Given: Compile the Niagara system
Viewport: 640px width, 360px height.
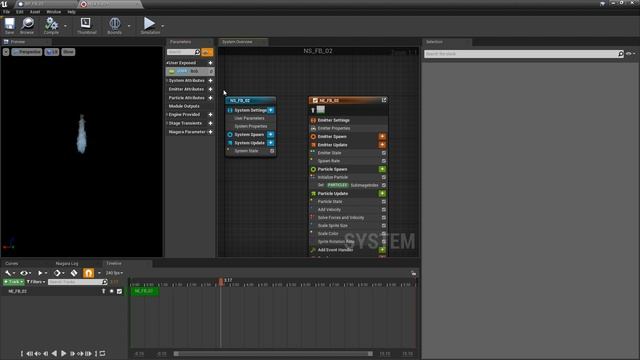Looking at the screenshot, I should pos(51,25).
